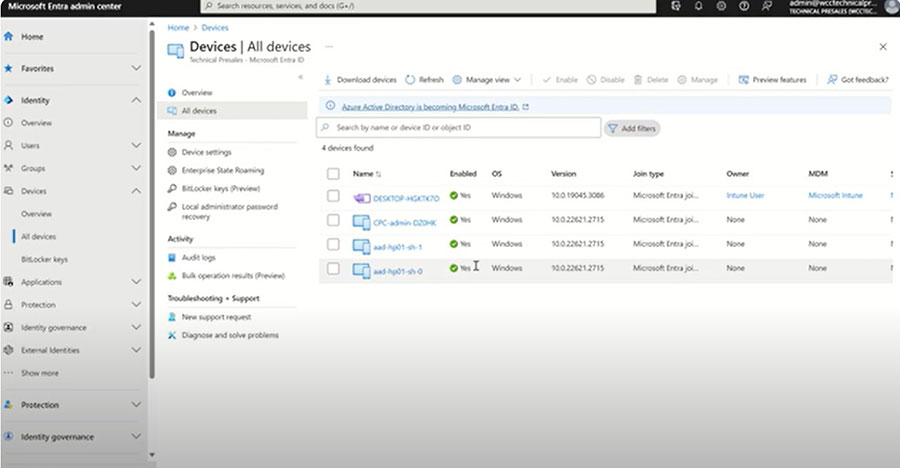
Task: Click the Intune User owner link
Action: 745,195
